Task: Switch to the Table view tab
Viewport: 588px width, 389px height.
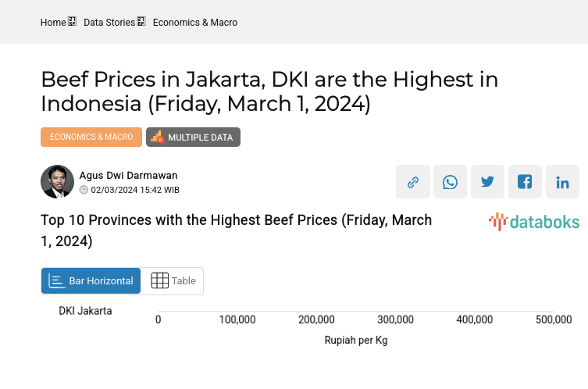Action: [173, 281]
